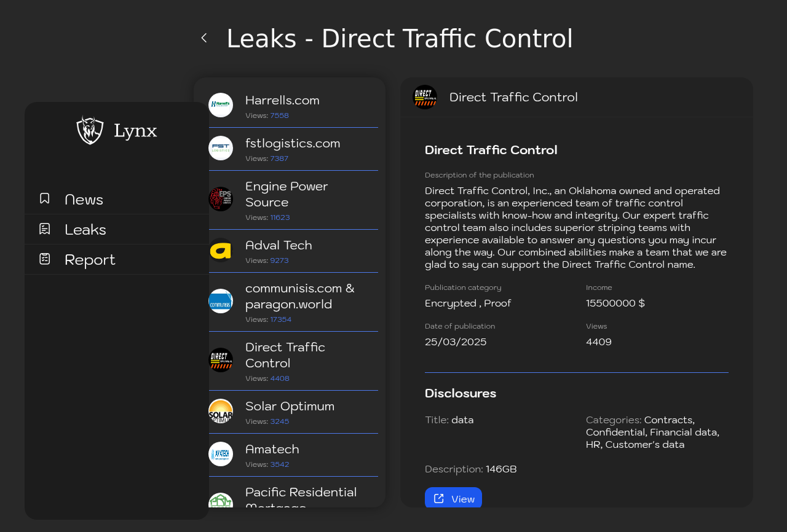The image size is (787, 532).
Task: Click the Amatech logo icon
Action: pos(221,454)
